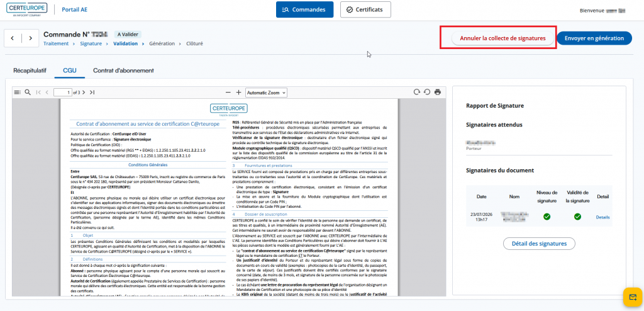Image resolution: width=644 pixels, height=311 pixels.
Task: Open the PDF find magnifier tool
Action: pyautogui.click(x=28, y=92)
